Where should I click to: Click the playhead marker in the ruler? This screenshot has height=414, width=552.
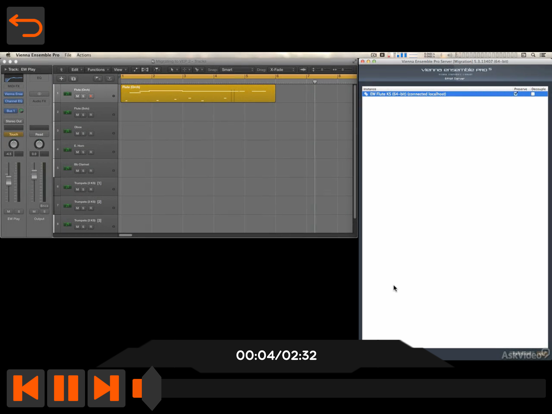point(315,82)
